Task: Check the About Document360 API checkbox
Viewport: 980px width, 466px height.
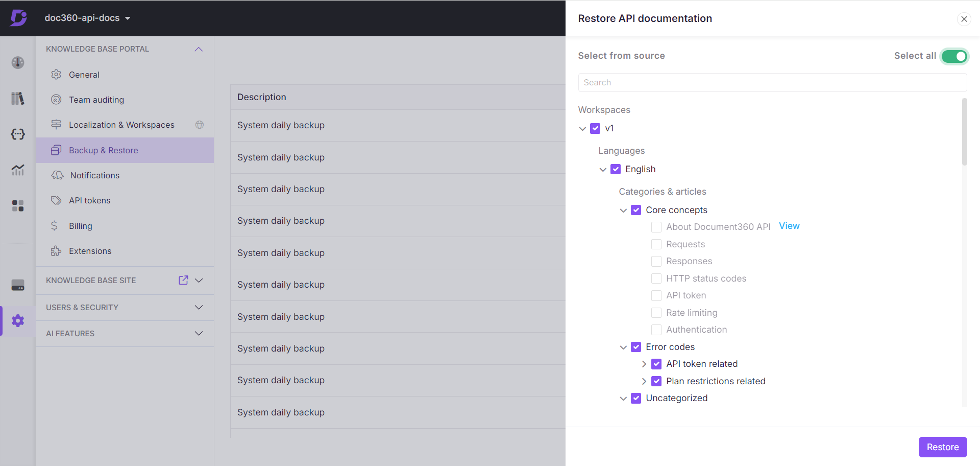Action: 656,227
